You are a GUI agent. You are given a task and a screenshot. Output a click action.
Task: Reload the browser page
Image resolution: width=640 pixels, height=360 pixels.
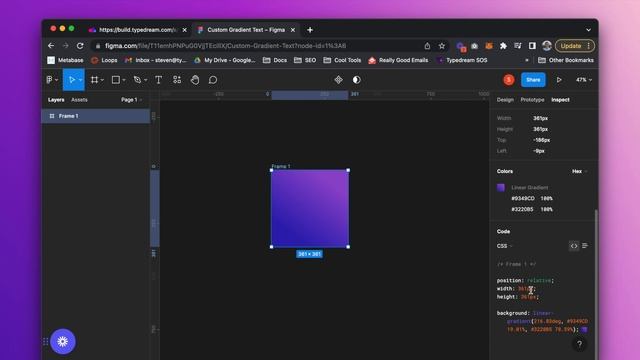tap(80, 46)
